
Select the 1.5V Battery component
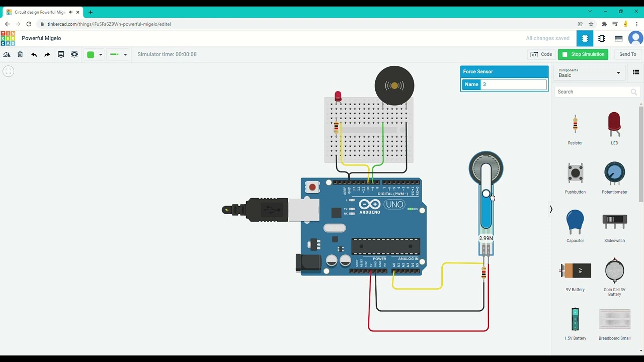(x=575, y=324)
